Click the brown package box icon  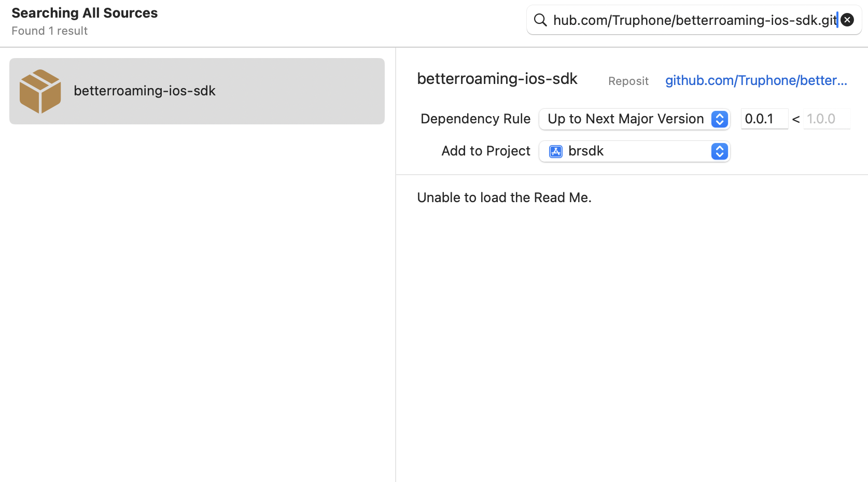40,91
